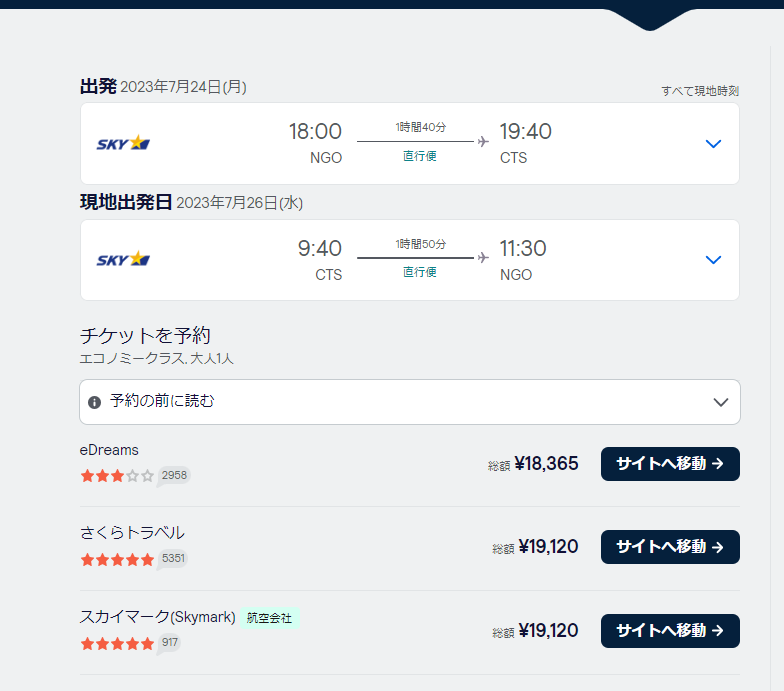The width and height of the screenshot is (784, 691).
Task: Expand the 予約の前に読む dropdown
Action: (x=720, y=402)
